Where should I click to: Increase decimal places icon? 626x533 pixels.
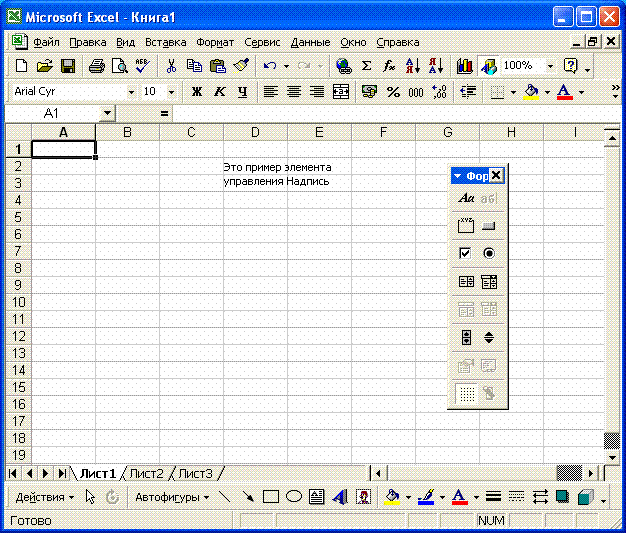pos(439,92)
